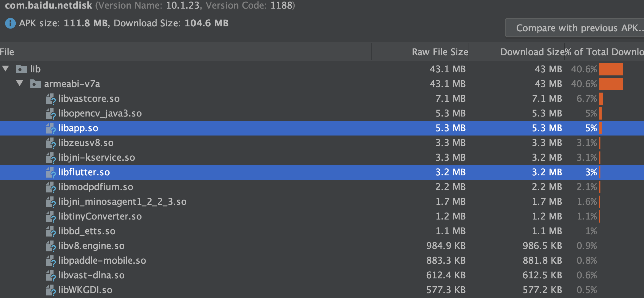Click the libmodpdfium.so file icon
The image size is (644, 298).
tap(50, 187)
